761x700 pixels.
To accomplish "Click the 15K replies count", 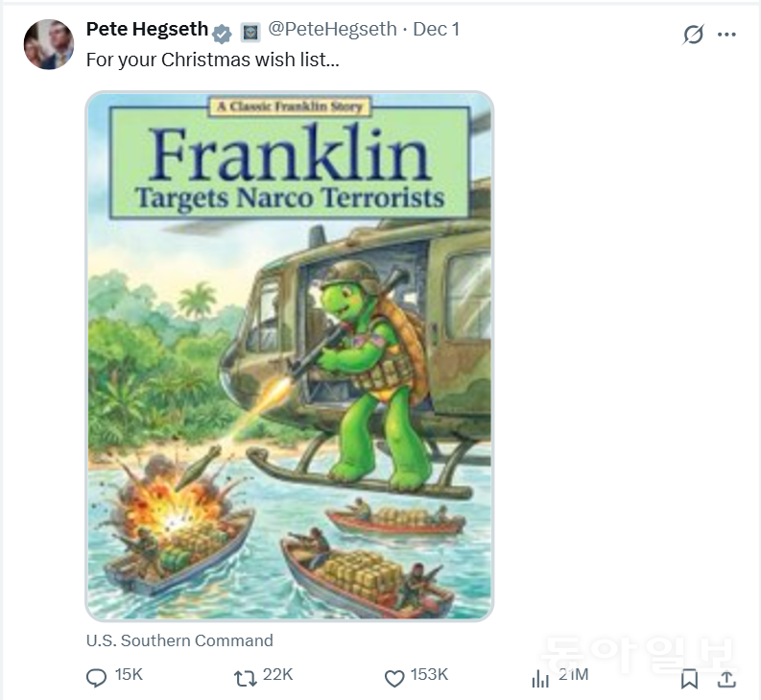I will coord(129,675).
